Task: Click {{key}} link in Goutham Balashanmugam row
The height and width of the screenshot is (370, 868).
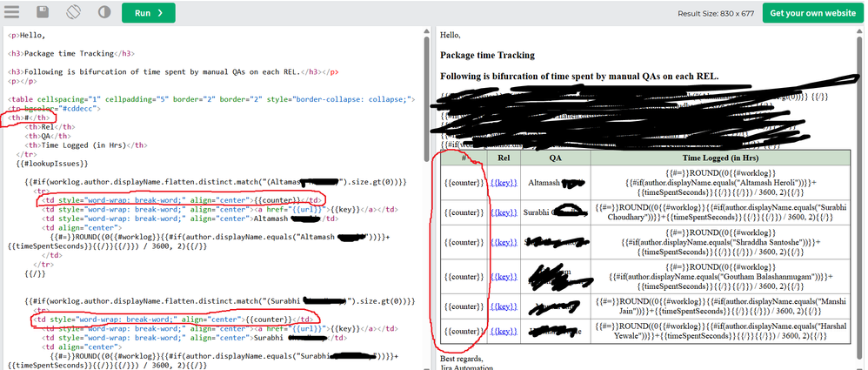Action: click(x=504, y=276)
